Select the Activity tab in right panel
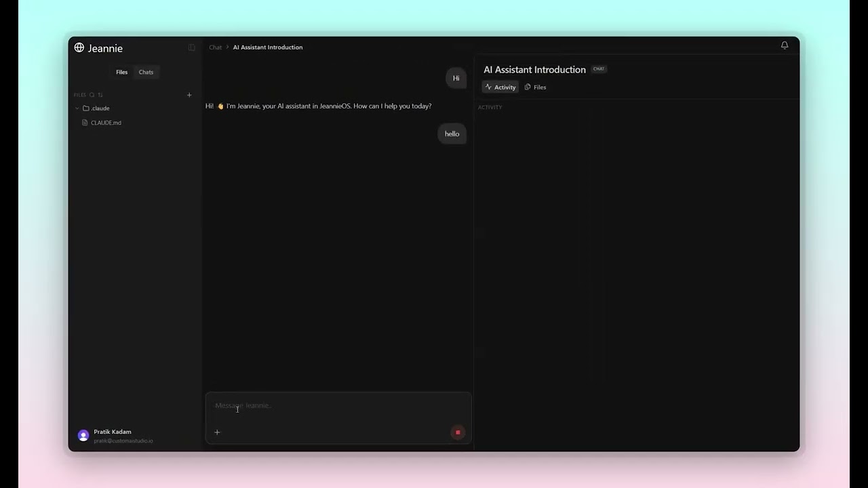 click(500, 87)
